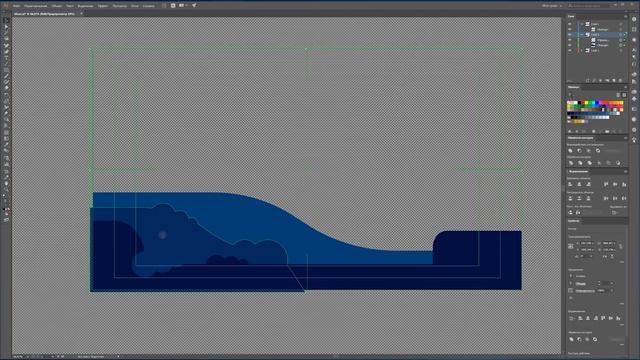Open the Pathfinder panel flyout menu
Image resolution: width=640 pixels, height=360 pixels.
(x=626, y=138)
